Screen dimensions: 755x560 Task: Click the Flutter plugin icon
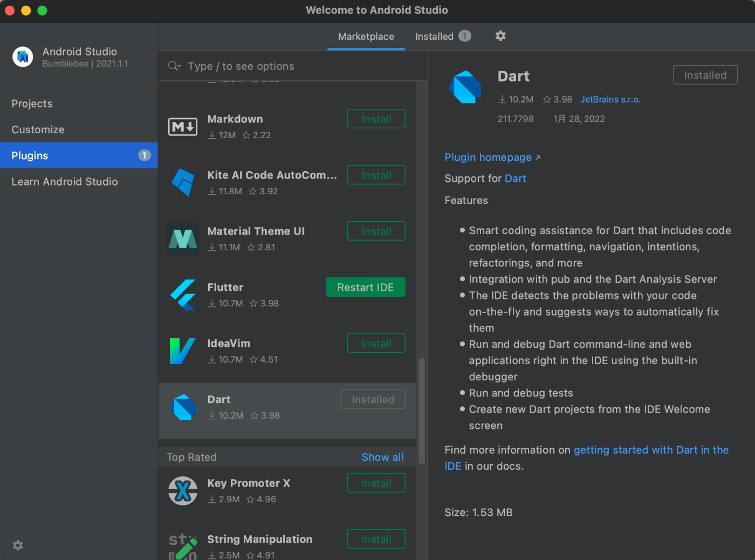[183, 295]
